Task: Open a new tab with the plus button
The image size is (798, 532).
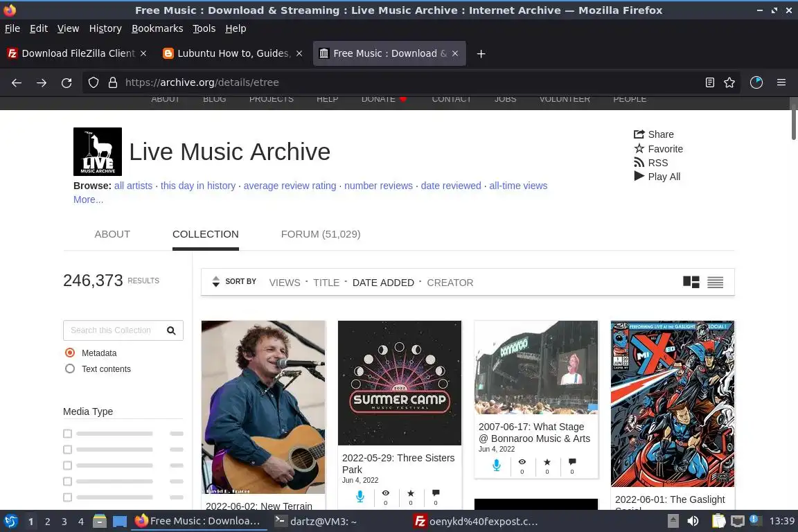Action: pyautogui.click(x=481, y=53)
